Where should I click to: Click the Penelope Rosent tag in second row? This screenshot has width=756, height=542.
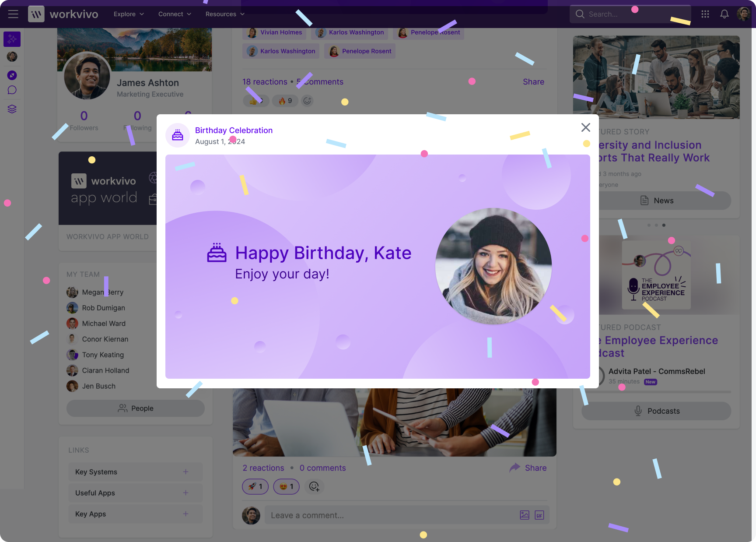(360, 51)
